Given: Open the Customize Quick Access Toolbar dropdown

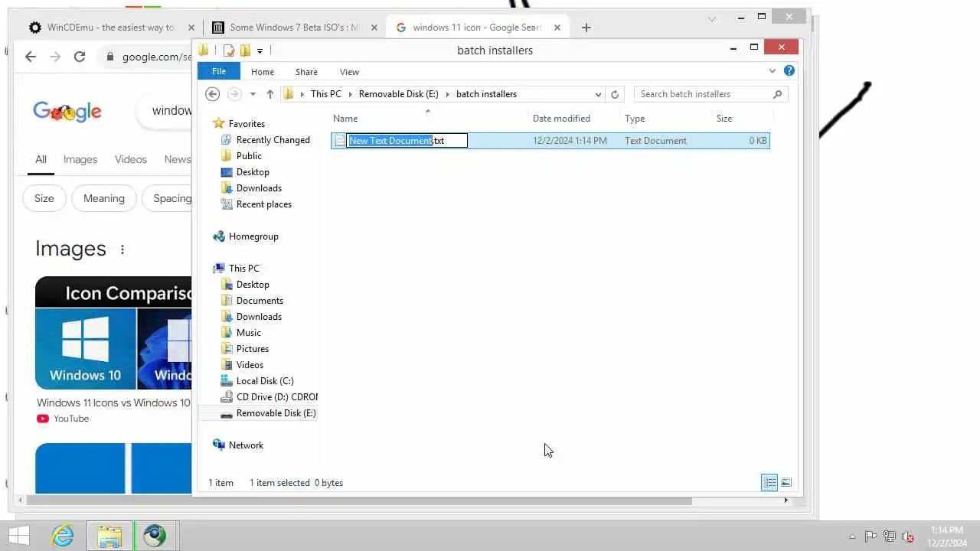Looking at the screenshot, I should click(x=260, y=51).
